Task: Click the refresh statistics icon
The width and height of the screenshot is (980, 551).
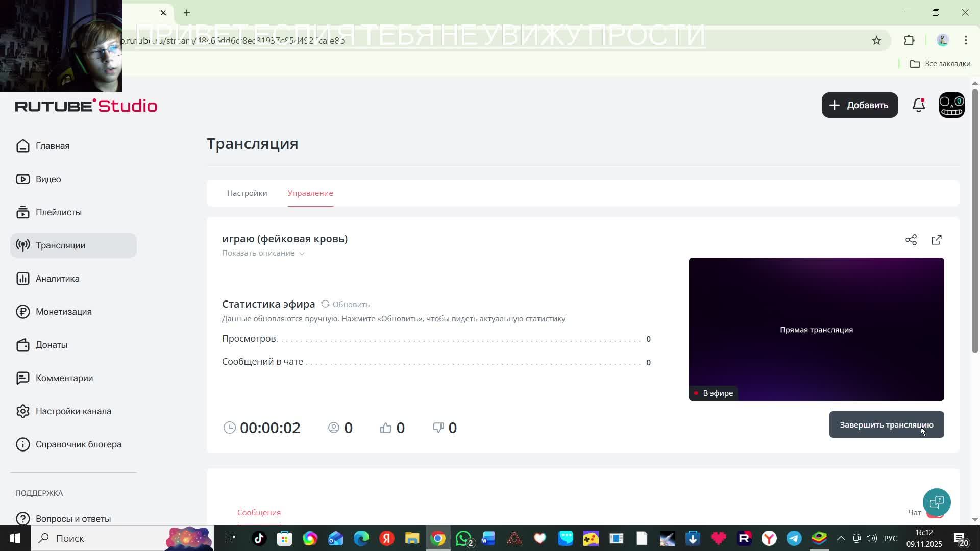Action: 325,304
